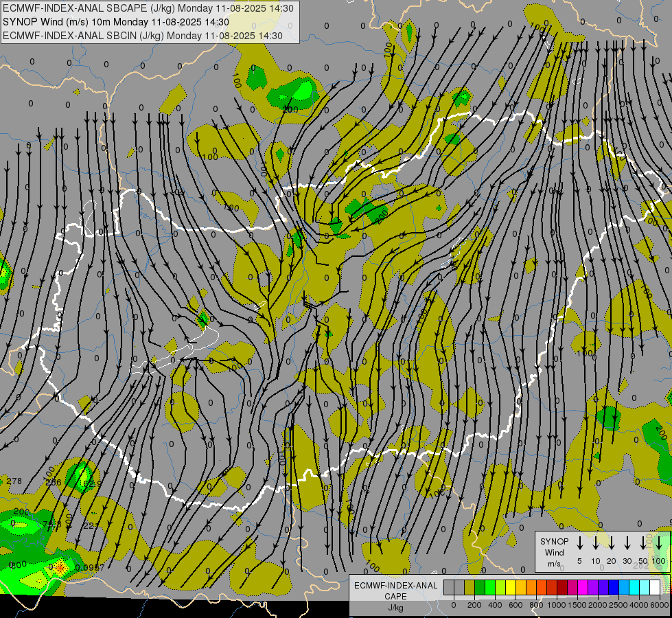
Task: Click the 600 tick label on the CAPE scale
Action: pyautogui.click(x=515, y=605)
